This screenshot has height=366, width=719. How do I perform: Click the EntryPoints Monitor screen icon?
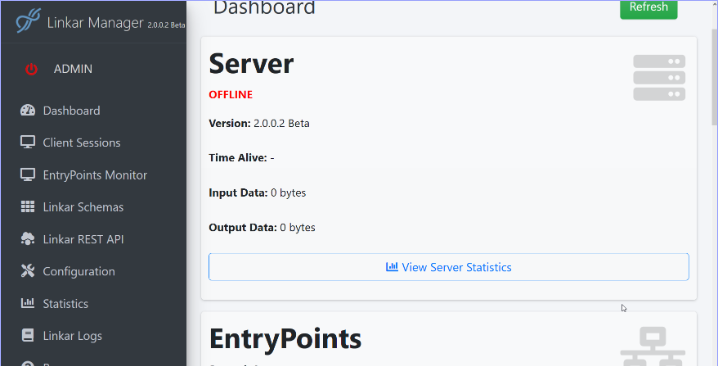[x=28, y=175]
